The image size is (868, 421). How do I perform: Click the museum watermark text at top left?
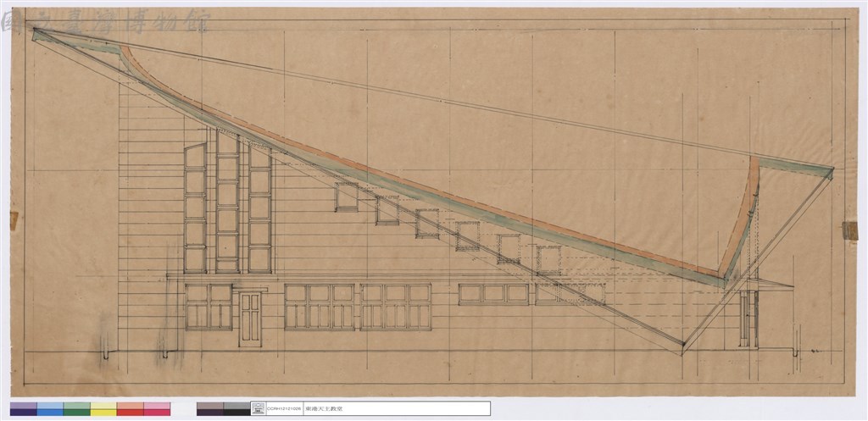(105, 21)
